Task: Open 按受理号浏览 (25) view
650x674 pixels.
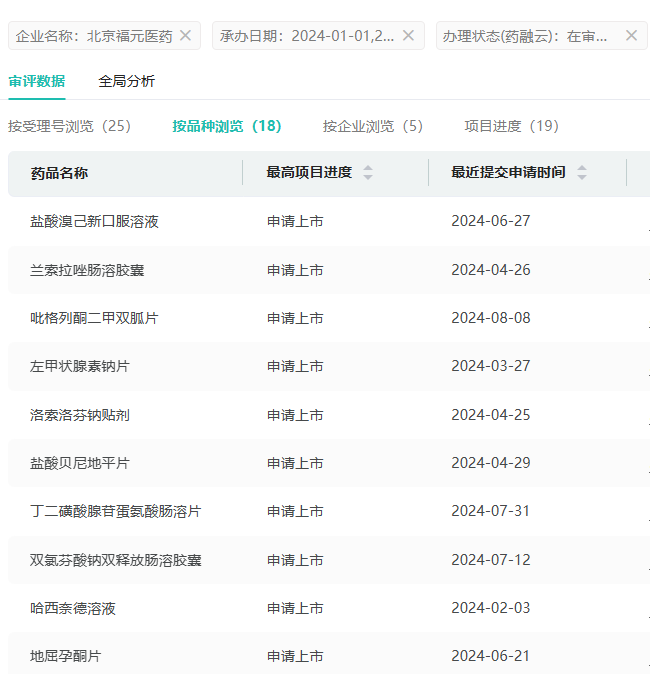Action: click(69, 126)
